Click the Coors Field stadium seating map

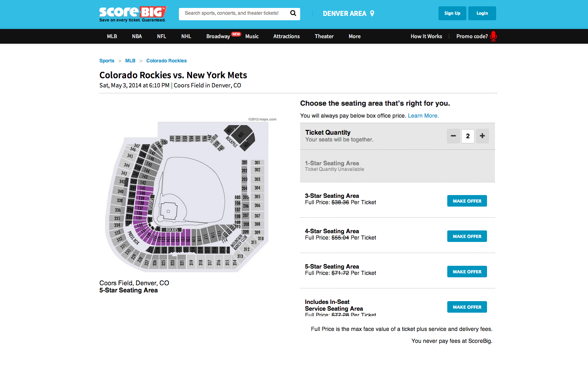[x=187, y=195]
